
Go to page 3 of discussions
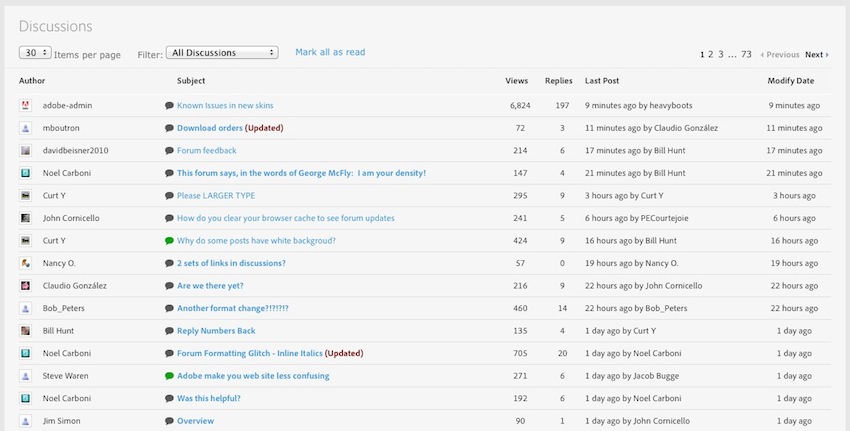[x=720, y=54]
